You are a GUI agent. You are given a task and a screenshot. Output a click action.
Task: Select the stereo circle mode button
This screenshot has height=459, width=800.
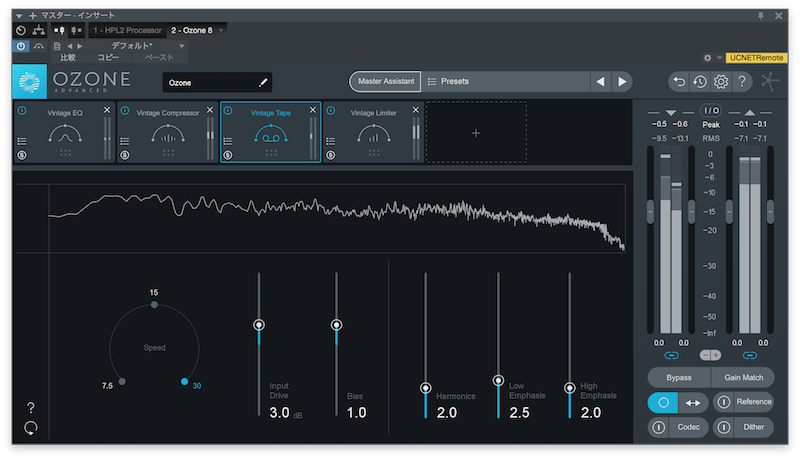(663, 403)
